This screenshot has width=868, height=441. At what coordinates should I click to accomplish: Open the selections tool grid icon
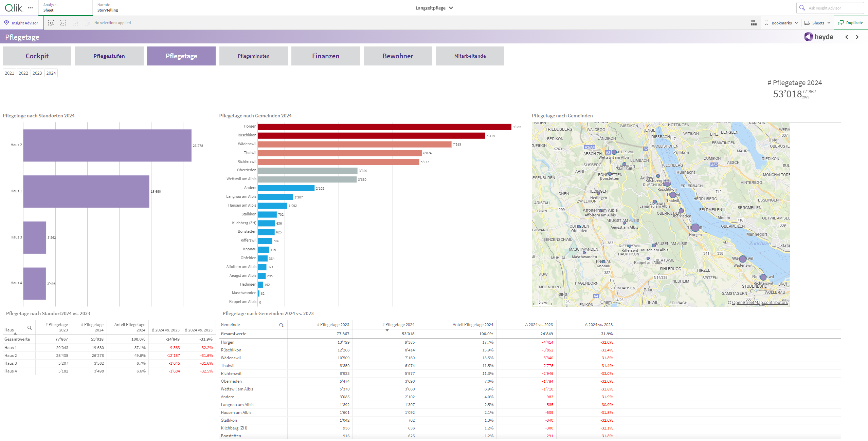[754, 23]
